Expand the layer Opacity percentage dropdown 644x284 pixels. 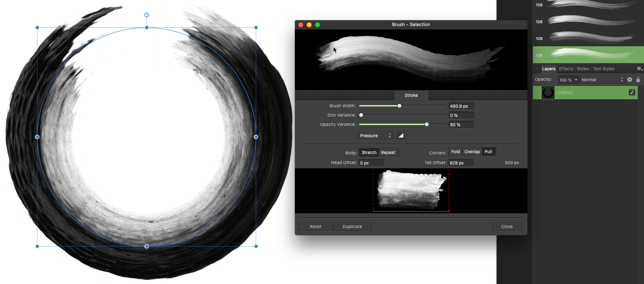[568, 80]
